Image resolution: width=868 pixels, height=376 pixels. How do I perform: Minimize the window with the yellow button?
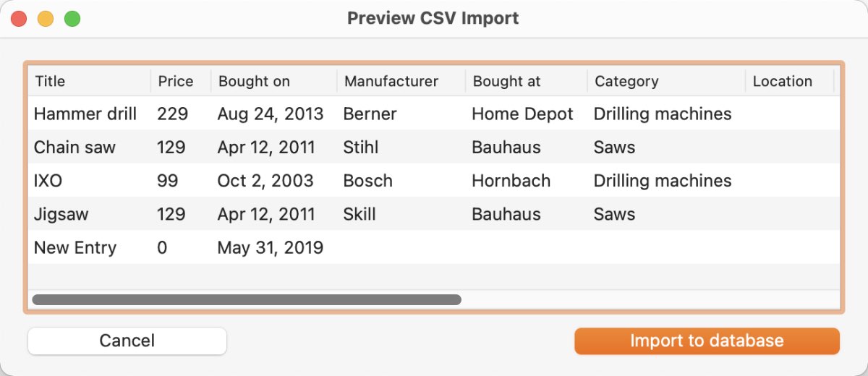click(x=46, y=19)
